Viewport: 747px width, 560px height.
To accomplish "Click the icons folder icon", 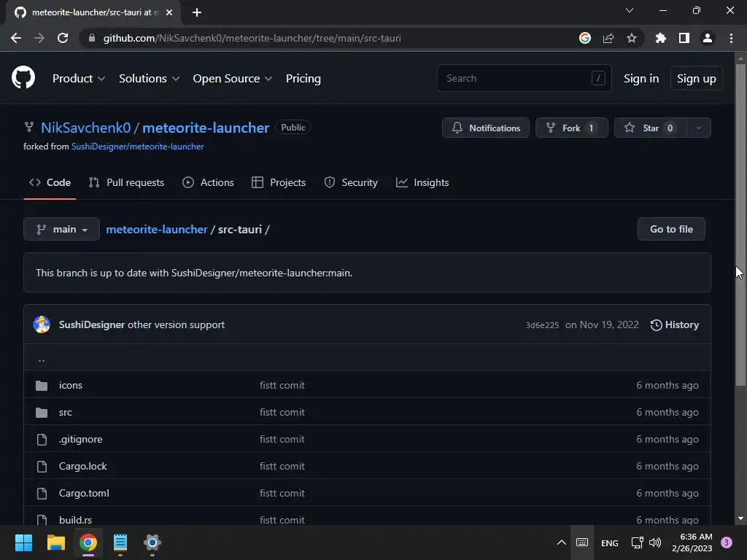I will tap(42, 385).
